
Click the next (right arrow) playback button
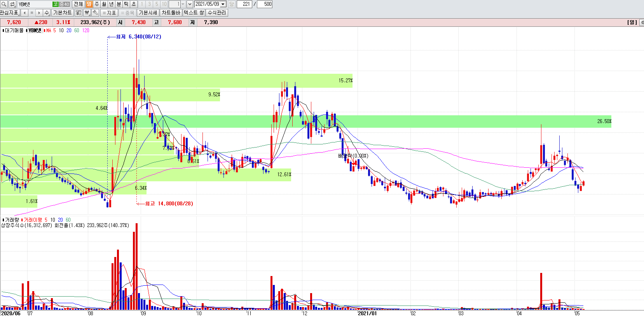[x=39, y=13]
